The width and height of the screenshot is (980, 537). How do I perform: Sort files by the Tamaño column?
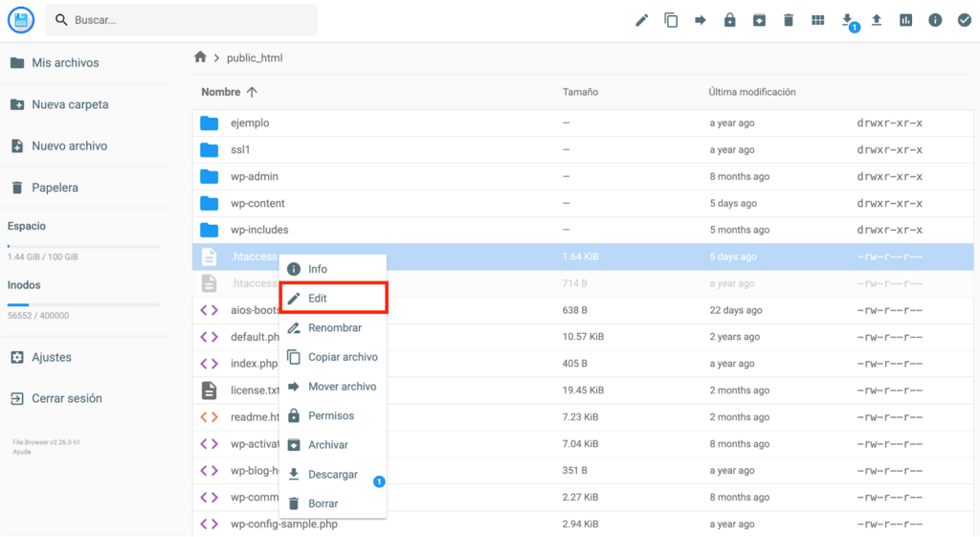[x=580, y=92]
